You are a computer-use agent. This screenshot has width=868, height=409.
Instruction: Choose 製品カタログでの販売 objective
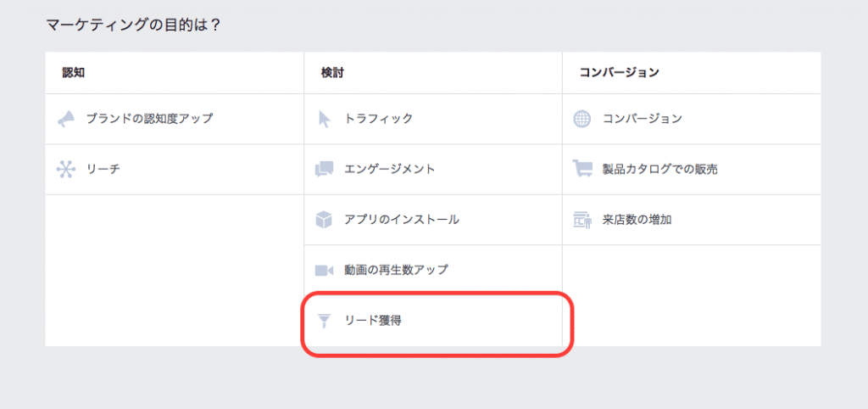pos(692,170)
